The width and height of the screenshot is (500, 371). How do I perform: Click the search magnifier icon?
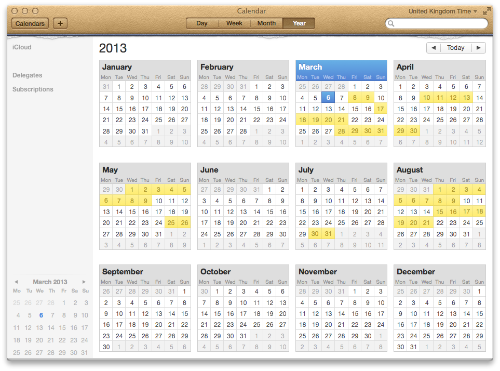point(391,23)
